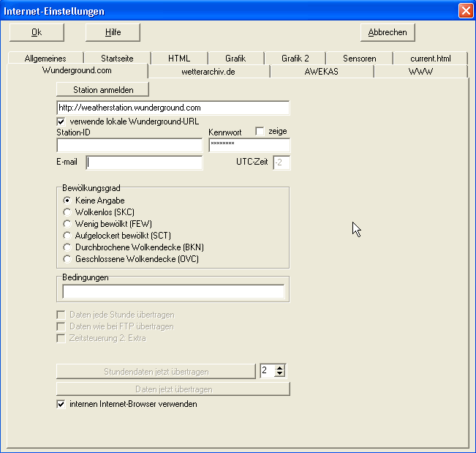This screenshot has height=453, width=476.
Task: Focus the Bedingungen text field
Action: click(x=173, y=292)
